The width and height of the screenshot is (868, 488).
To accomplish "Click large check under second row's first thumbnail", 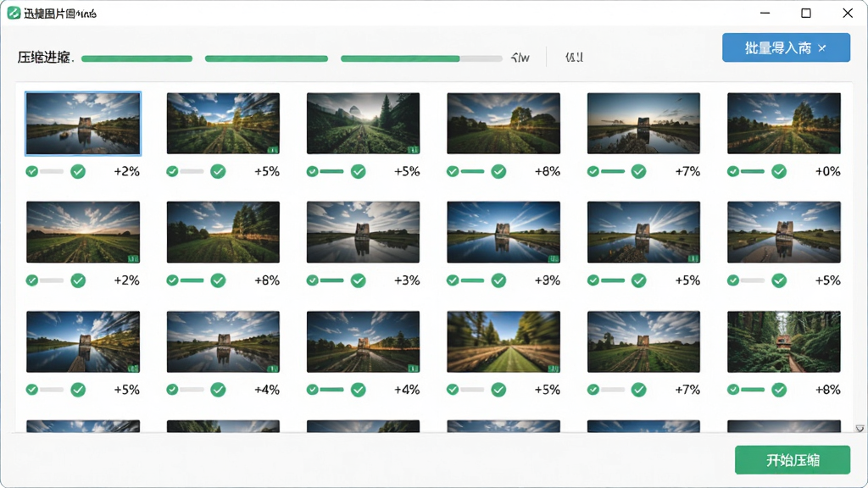I will (78, 280).
